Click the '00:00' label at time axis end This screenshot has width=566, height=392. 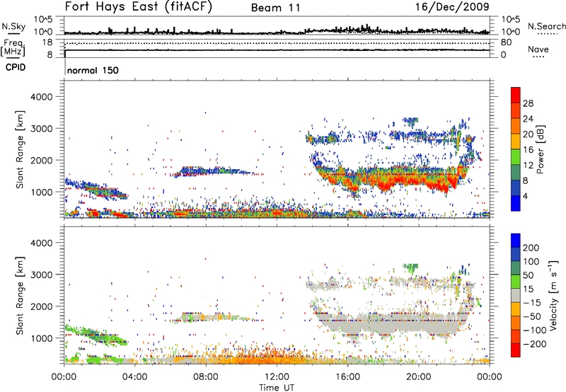pyautogui.click(x=490, y=377)
